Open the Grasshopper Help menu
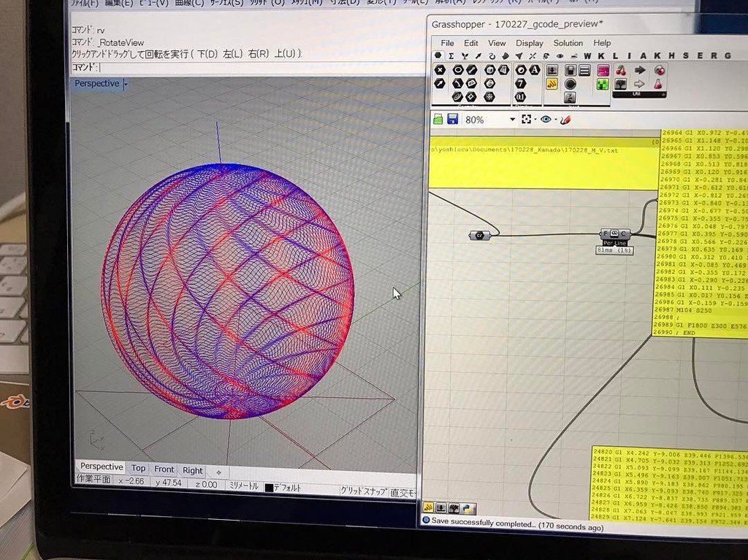 pos(602,43)
